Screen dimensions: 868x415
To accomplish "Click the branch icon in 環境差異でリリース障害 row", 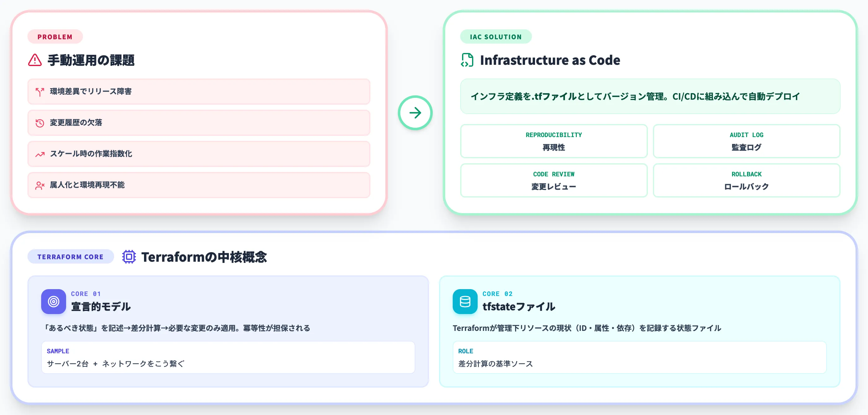I will (x=40, y=92).
